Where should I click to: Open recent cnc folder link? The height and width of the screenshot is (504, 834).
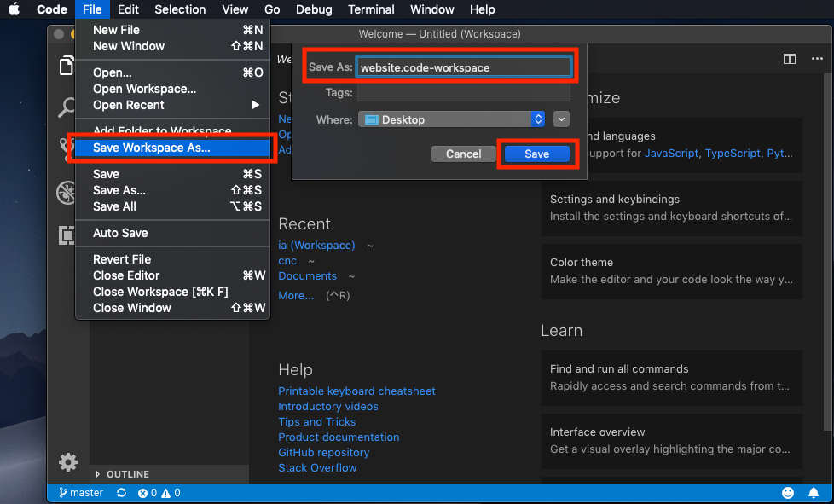(x=287, y=261)
